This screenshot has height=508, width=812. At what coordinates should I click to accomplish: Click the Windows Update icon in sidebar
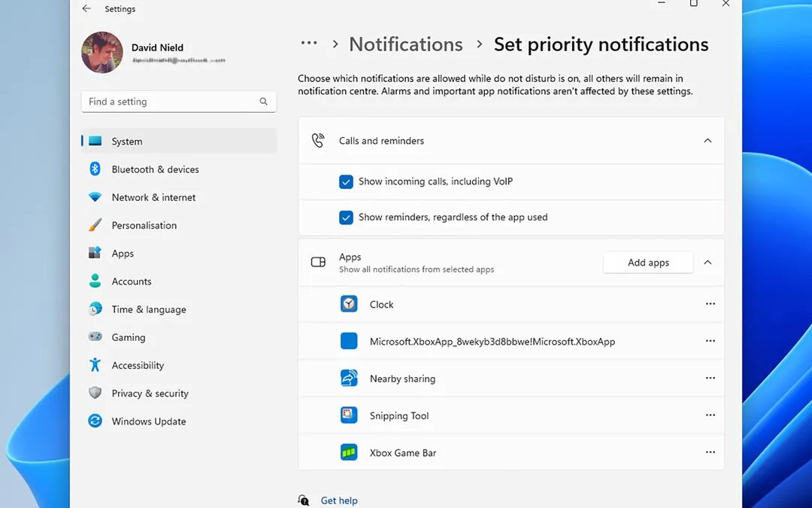pos(95,421)
